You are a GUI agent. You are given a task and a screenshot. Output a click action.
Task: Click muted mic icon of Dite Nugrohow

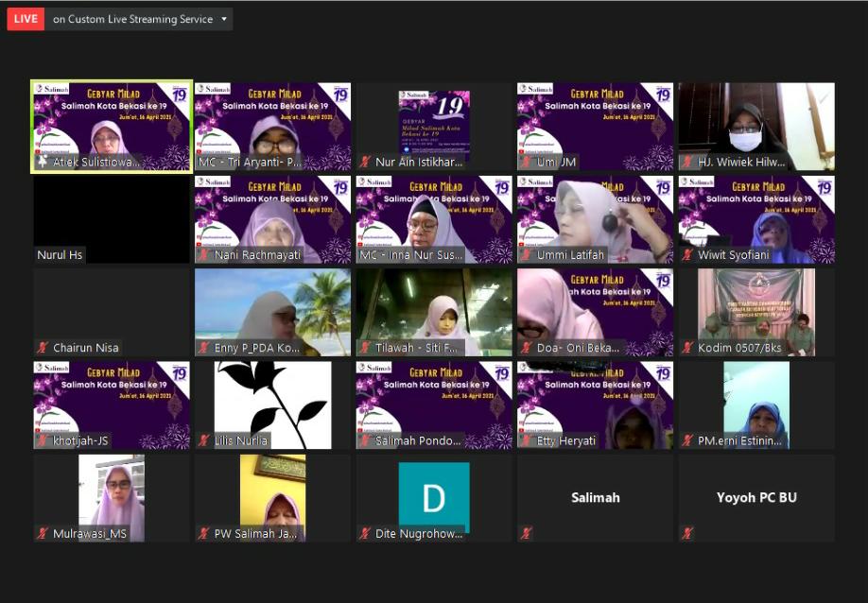coord(365,534)
